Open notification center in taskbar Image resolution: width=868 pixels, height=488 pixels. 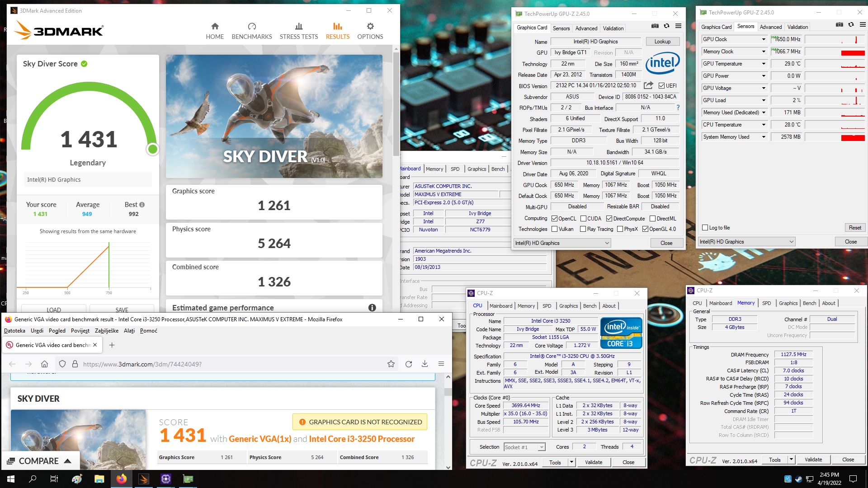[x=853, y=479]
